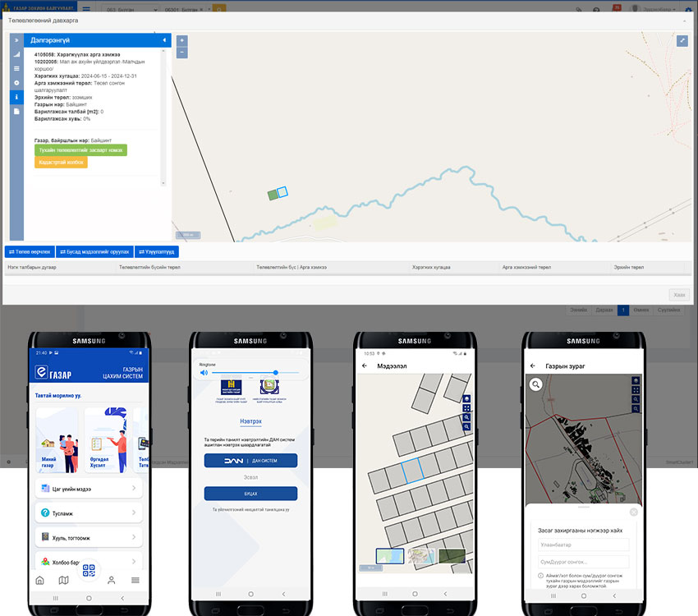This screenshot has width=698, height=616.
Task: Adjust the Ringtone volume slider
Action: [275, 372]
